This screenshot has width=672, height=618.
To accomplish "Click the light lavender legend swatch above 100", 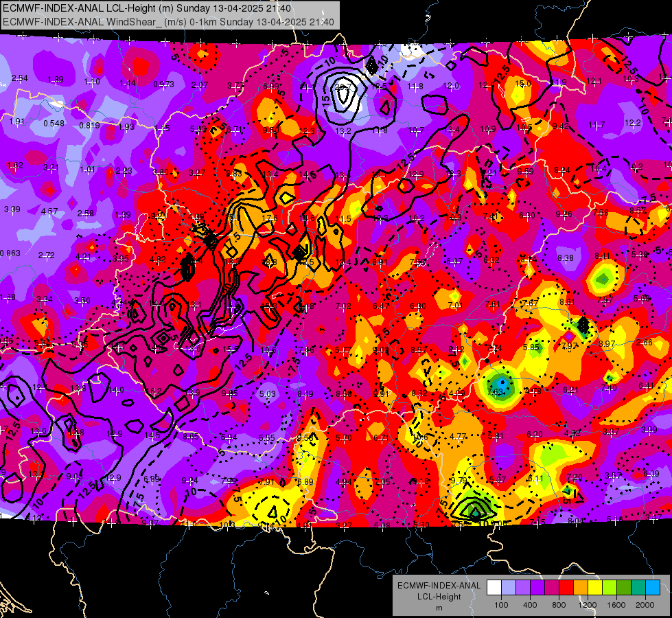I will 509,588.
